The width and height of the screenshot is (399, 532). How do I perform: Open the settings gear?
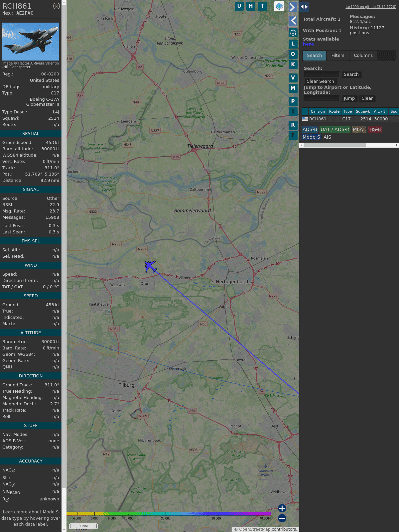pos(293,33)
